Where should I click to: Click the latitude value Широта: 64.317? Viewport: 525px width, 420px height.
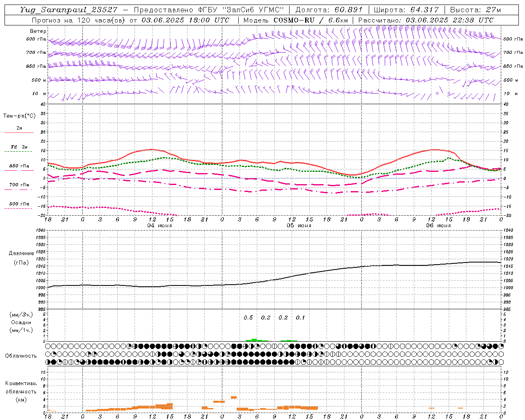pyautogui.click(x=406, y=10)
